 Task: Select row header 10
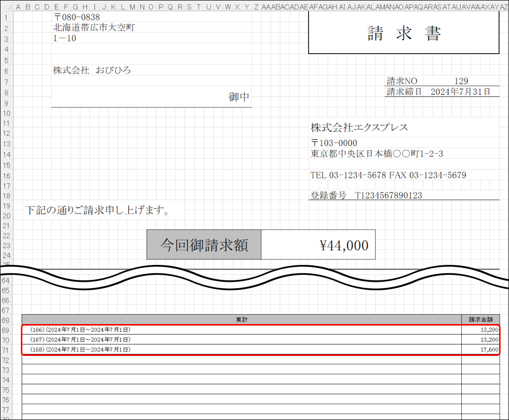[6, 113]
